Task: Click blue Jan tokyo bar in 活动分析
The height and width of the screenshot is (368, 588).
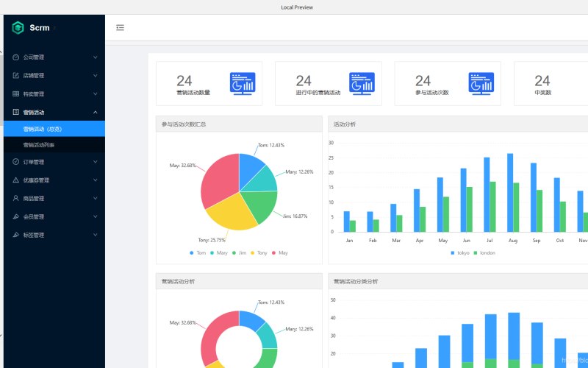Action: (346, 222)
